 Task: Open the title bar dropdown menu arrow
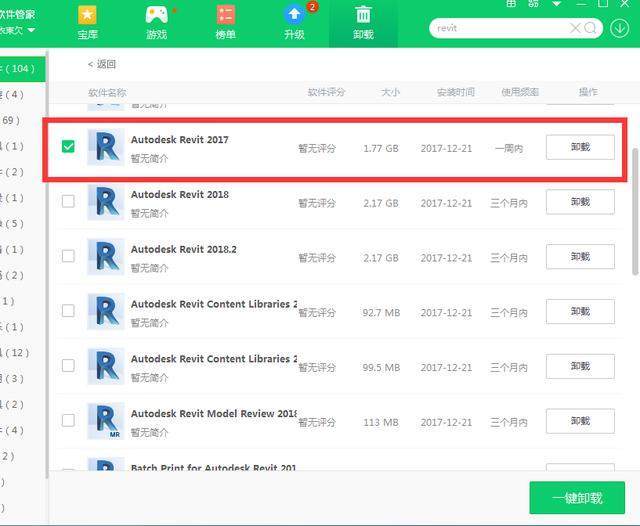click(x=556, y=4)
